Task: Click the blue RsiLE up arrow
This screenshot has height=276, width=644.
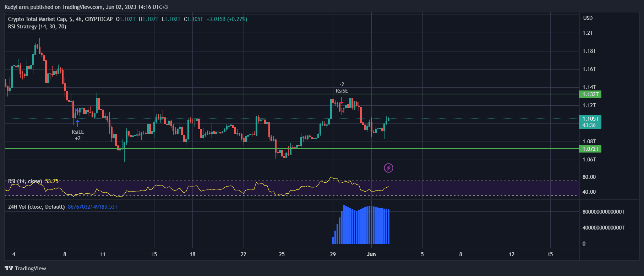Action: [x=77, y=123]
